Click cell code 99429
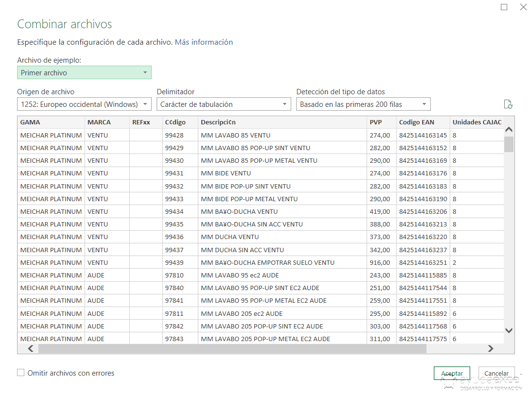Screen dimensions: 532x397 180,148
